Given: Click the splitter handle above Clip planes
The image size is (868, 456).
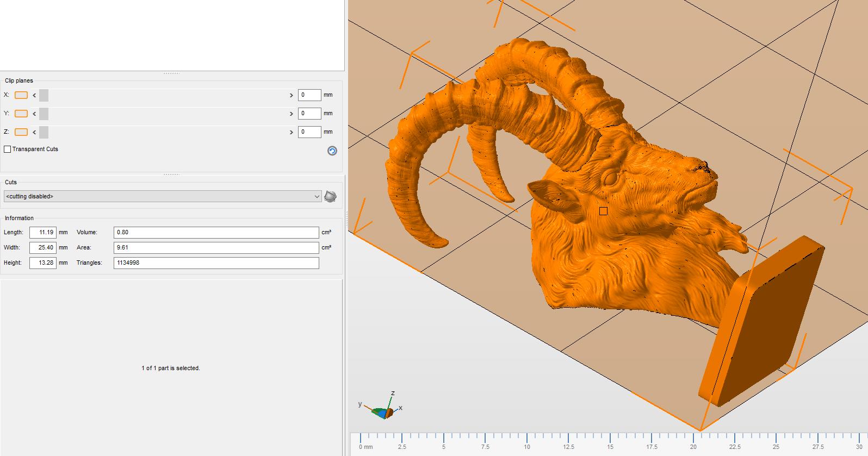Looking at the screenshot, I should click(x=171, y=73).
